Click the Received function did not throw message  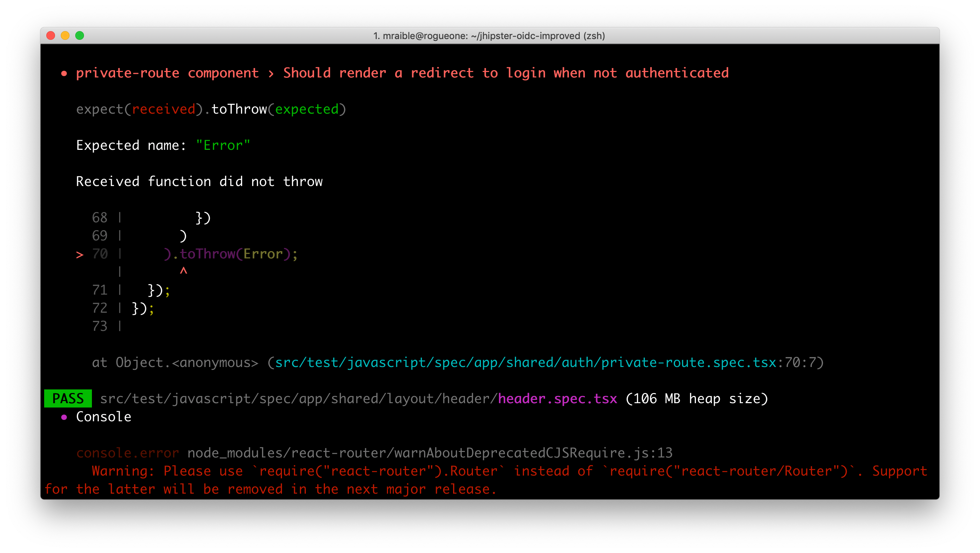coord(199,181)
